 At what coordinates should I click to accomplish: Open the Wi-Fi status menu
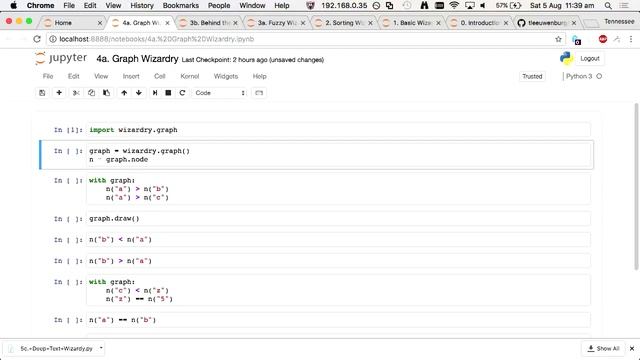(454, 6)
